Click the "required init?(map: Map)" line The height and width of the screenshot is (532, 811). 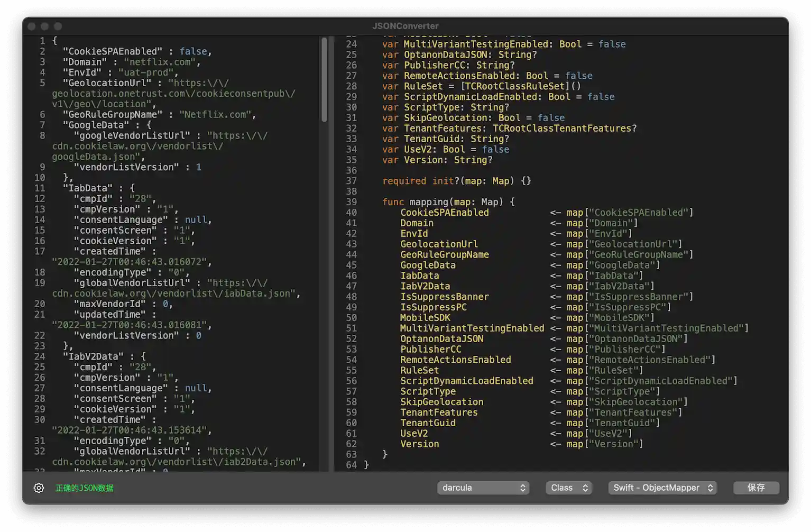(456, 181)
